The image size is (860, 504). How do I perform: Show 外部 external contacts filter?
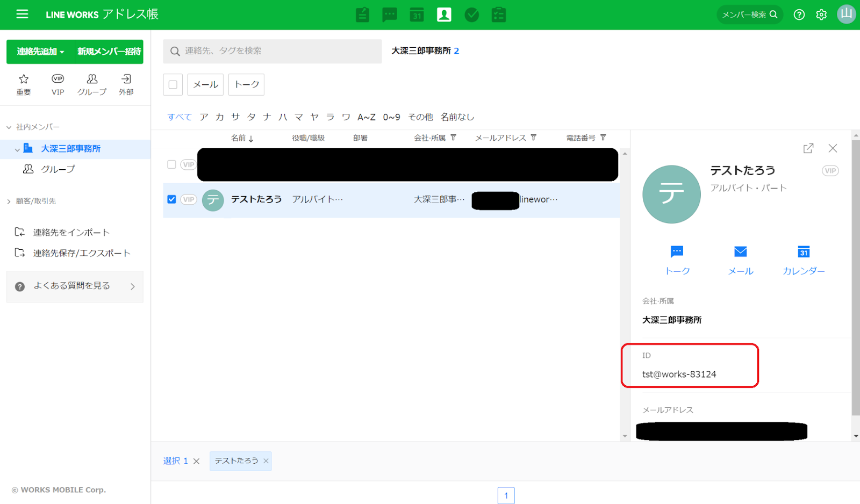click(x=126, y=85)
